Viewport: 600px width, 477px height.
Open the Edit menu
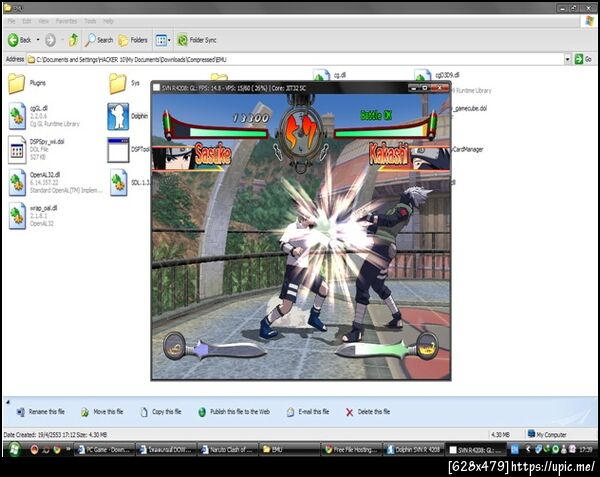point(27,21)
